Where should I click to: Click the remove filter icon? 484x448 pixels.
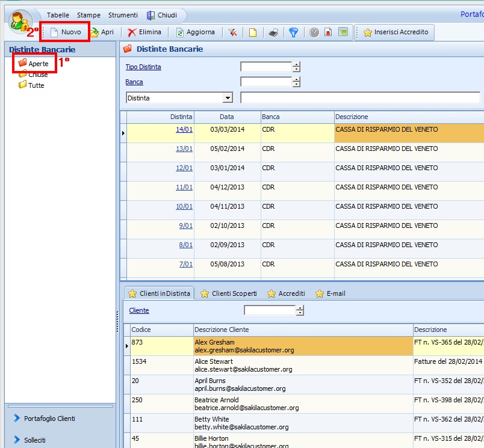pos(233,32)
